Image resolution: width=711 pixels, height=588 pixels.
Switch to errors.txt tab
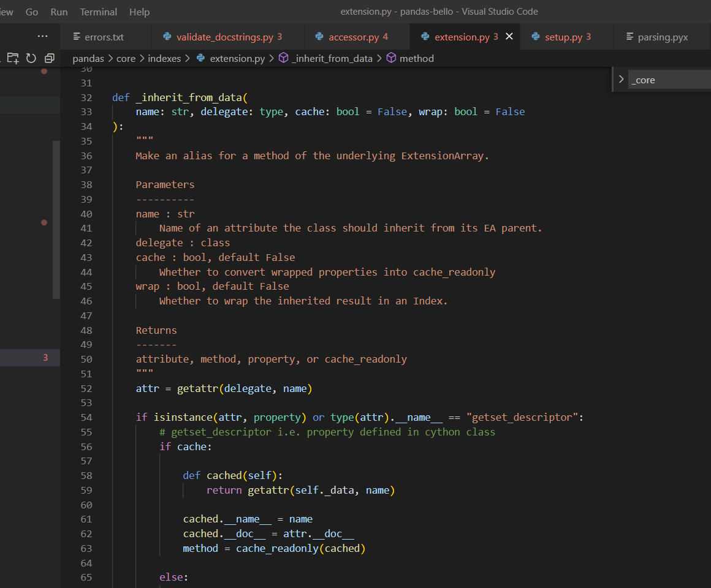point(104,37)
